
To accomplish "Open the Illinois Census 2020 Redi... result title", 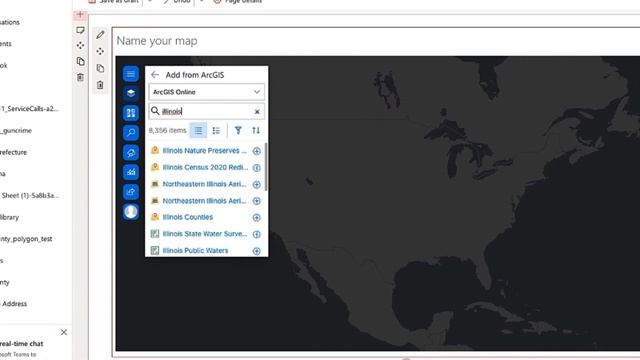I will point(205,167).
